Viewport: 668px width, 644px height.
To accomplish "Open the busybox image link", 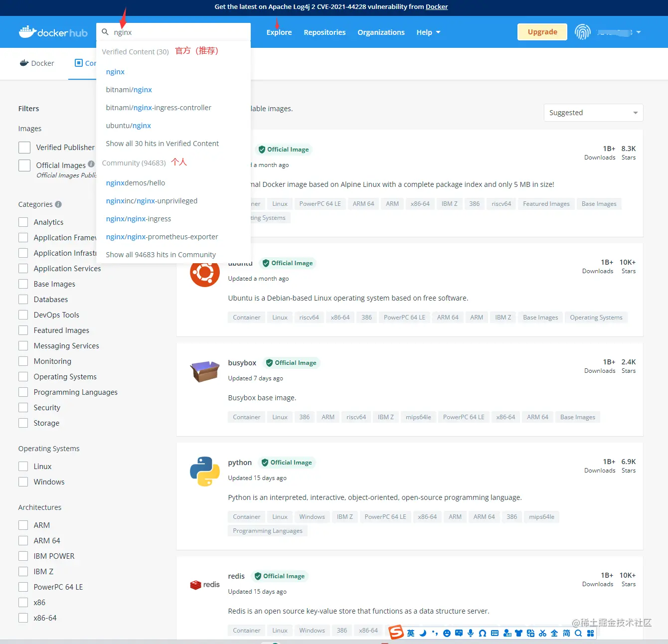I will (x=242, y=363).
